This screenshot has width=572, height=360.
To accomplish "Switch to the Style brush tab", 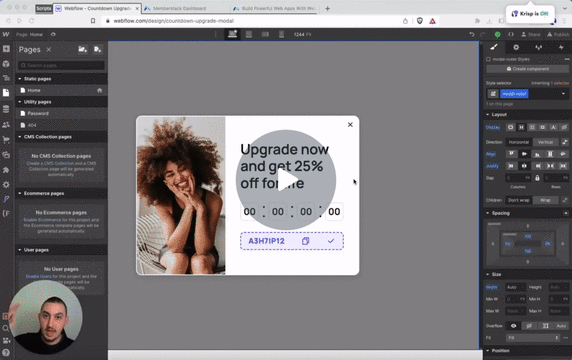I will [494, 47].
